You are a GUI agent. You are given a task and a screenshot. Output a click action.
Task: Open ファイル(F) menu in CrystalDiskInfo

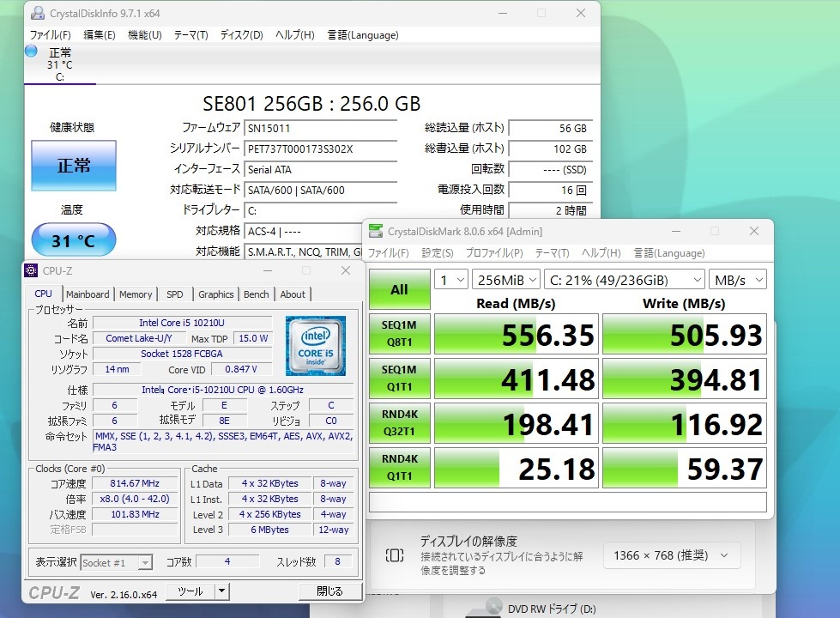coord(51,35)
